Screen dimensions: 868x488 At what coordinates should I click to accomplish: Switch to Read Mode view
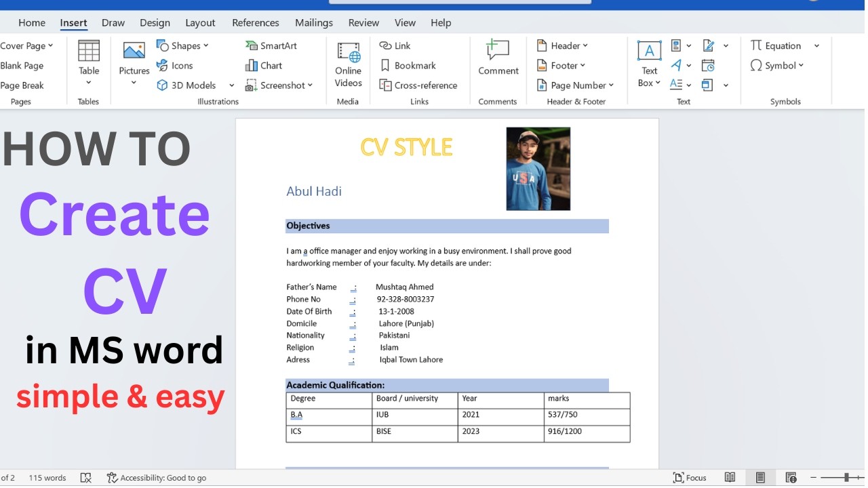click(x=730, y=478)
